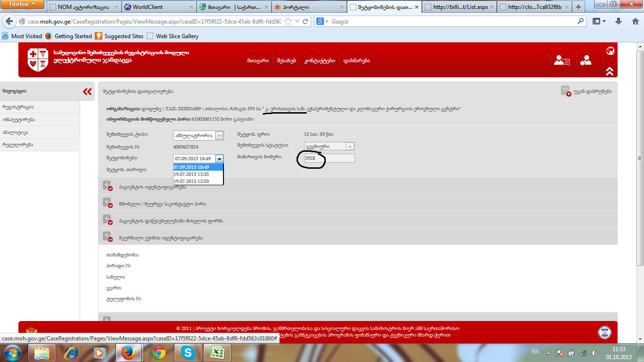Open Excel from the Windows taskbar
644x362 pixels.
pyautogui.click(x=217, y=352)
